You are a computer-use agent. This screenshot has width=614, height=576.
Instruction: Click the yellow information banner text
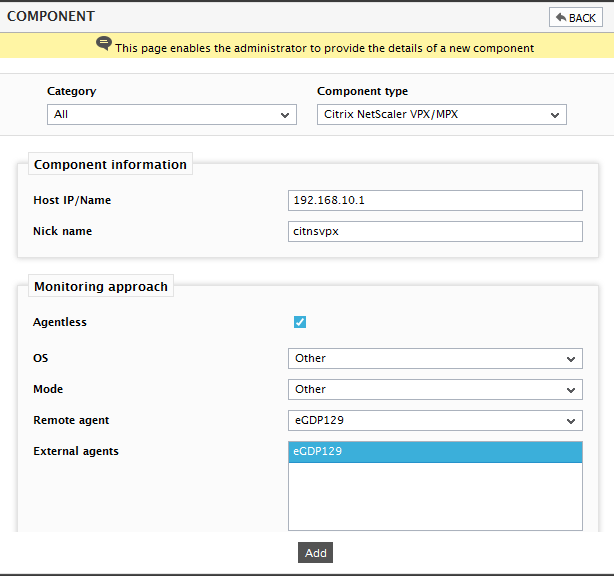click(324, 48)
